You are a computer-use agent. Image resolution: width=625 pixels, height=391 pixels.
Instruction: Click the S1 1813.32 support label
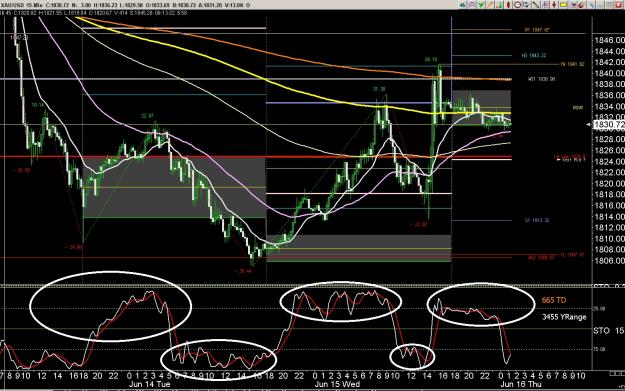point(537,220)
